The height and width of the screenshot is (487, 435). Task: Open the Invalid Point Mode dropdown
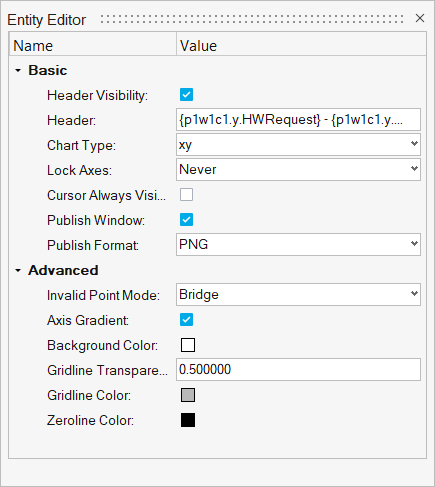(x=298, y=295)
